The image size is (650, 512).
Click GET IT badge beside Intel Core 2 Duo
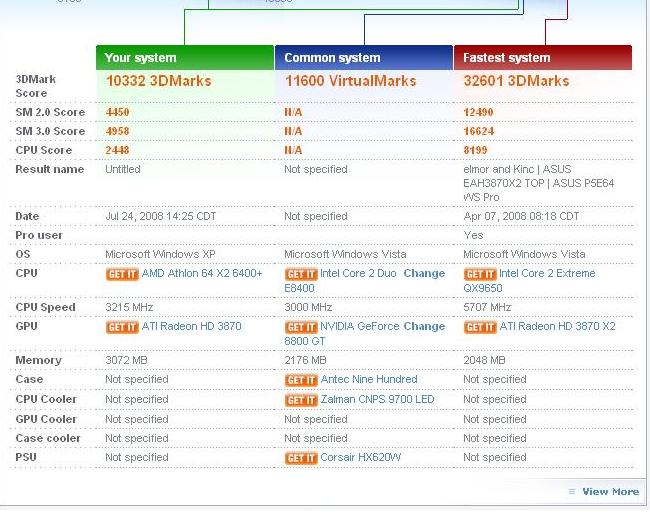301,274
